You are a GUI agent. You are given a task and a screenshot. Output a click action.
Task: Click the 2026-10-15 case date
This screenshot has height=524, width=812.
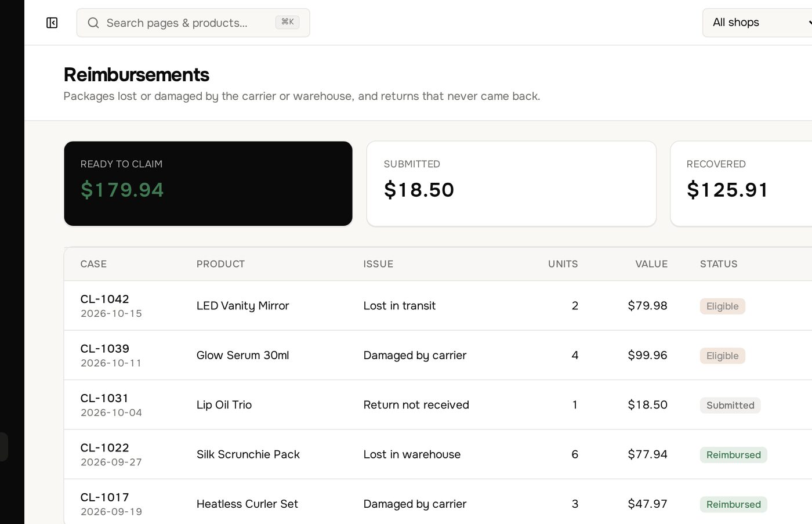pos(111,313)
